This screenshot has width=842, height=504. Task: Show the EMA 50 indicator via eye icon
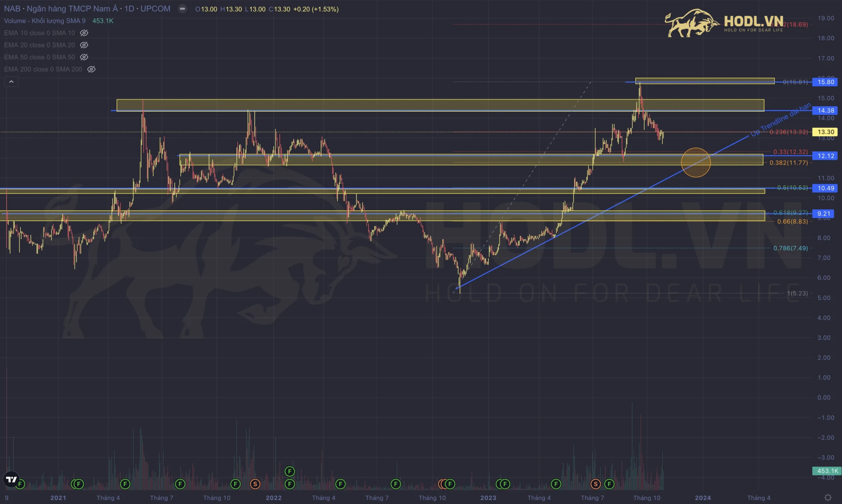[x=84, y=57]
